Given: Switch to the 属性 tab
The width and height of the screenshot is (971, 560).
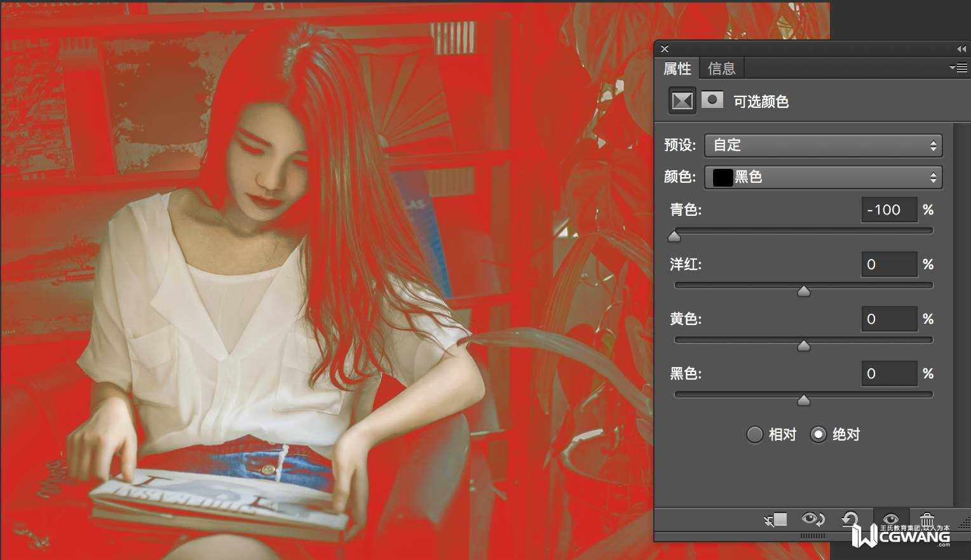Looking at the screenshot, I should (677, 68).
